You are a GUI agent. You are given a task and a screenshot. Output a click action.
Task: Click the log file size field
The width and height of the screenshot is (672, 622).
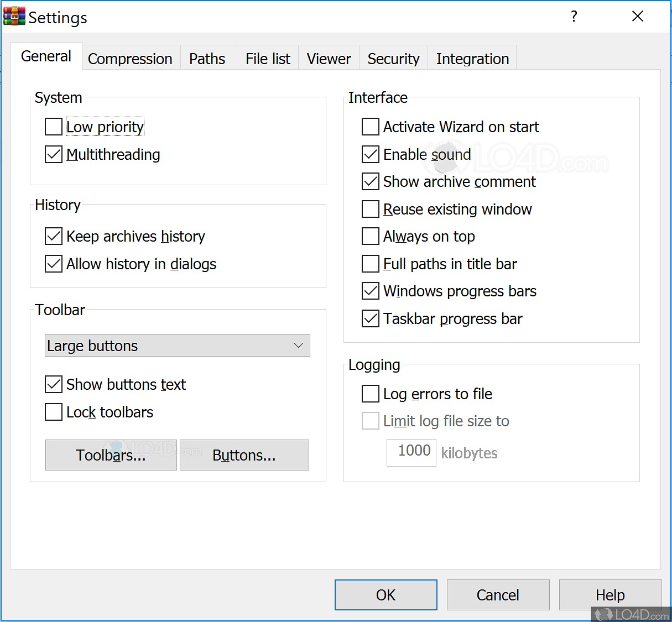point(411,452)
